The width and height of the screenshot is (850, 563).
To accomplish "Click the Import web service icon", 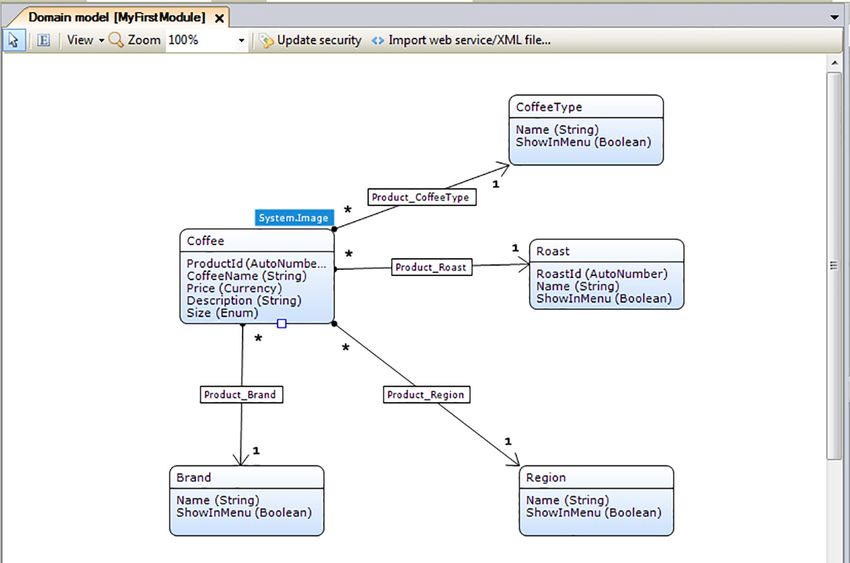I will (x=378, y=40).
